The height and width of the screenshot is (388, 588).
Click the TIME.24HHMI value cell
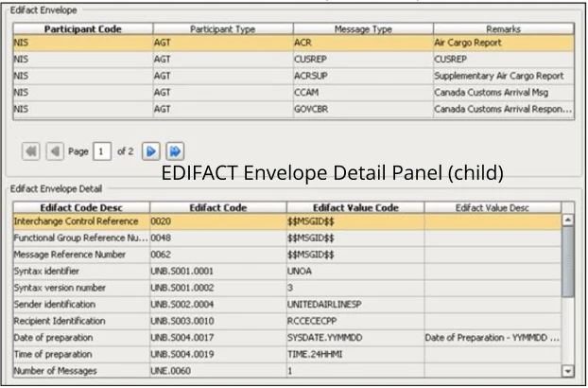click(355, 354)
